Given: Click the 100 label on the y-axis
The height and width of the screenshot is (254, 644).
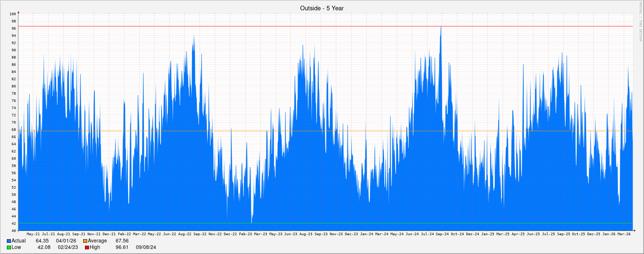Looking at the screenshot, I should 13,14.
